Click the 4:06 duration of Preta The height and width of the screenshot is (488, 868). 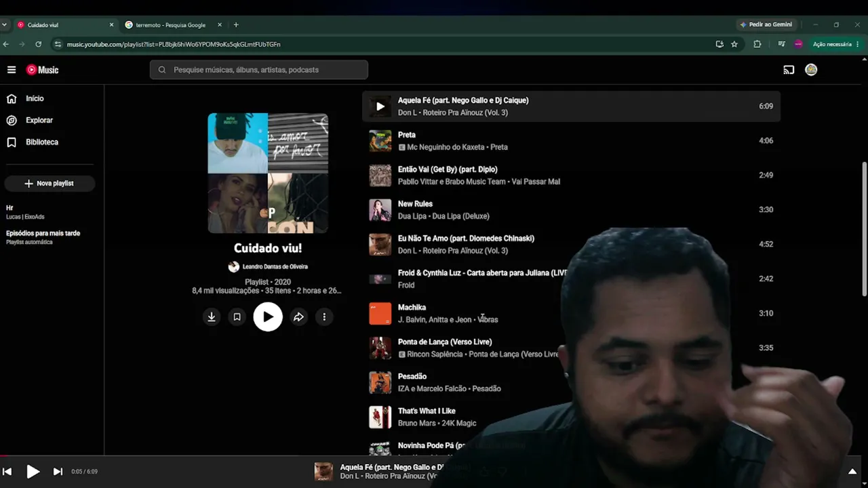pos(766,141)
